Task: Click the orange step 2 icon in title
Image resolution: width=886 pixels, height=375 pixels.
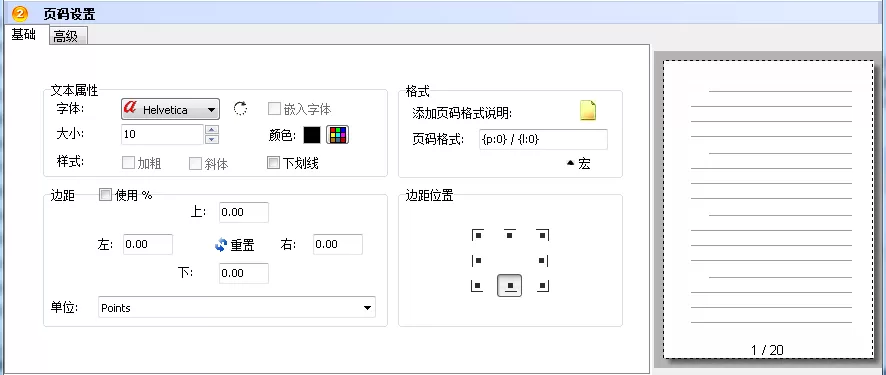Action: (x=20, y=14)
